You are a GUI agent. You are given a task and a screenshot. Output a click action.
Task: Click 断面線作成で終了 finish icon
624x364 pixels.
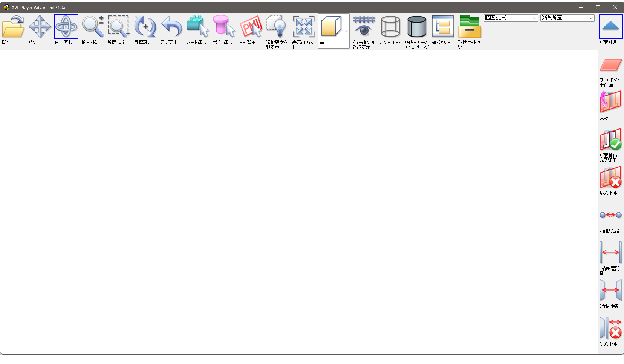click(x=611, y=140)
